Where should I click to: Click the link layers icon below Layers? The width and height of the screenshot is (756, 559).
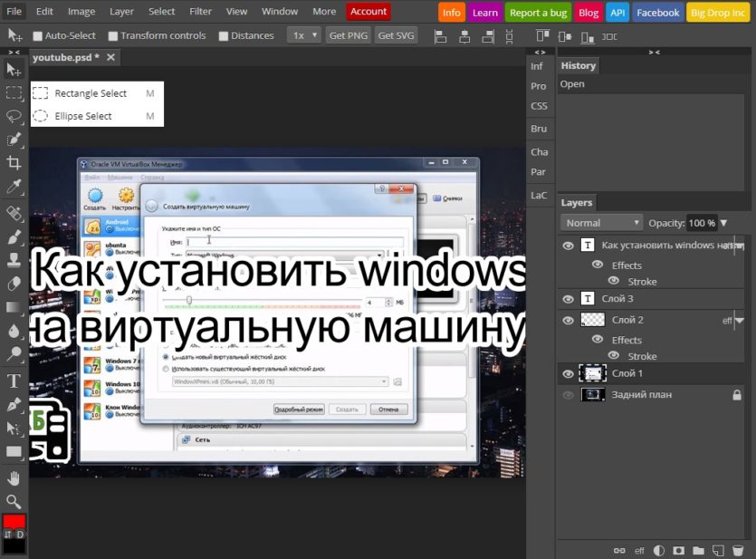(619, 550)
